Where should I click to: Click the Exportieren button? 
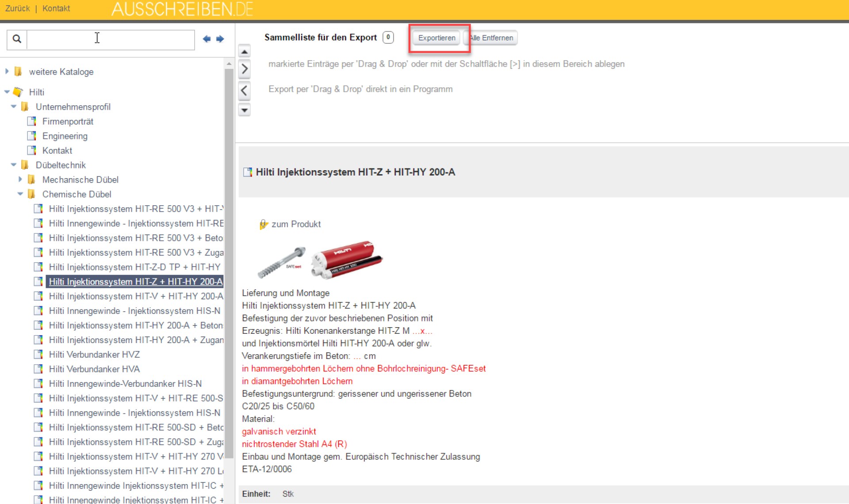tap(436, 38)
